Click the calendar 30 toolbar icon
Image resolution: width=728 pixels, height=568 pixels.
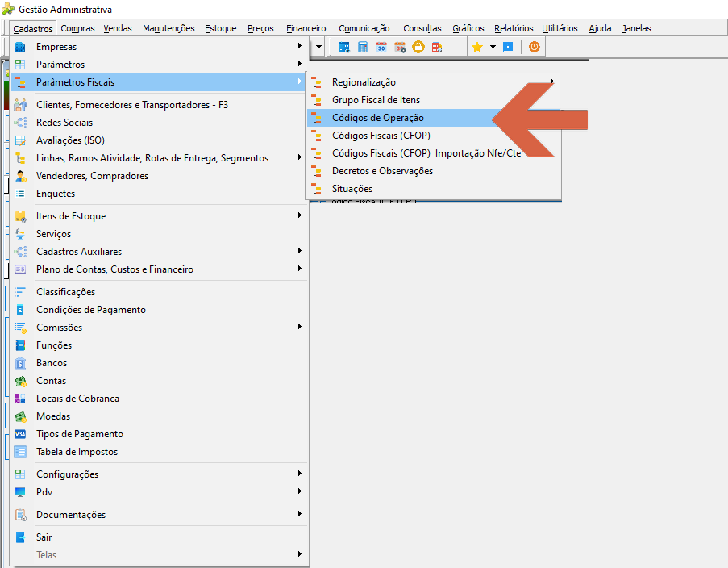tap(381, 47)
